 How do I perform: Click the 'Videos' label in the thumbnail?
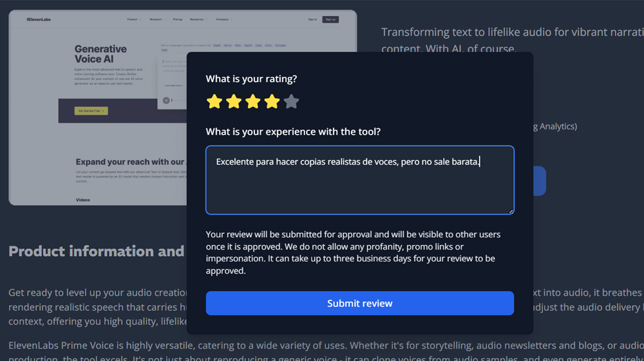point(83,200)
